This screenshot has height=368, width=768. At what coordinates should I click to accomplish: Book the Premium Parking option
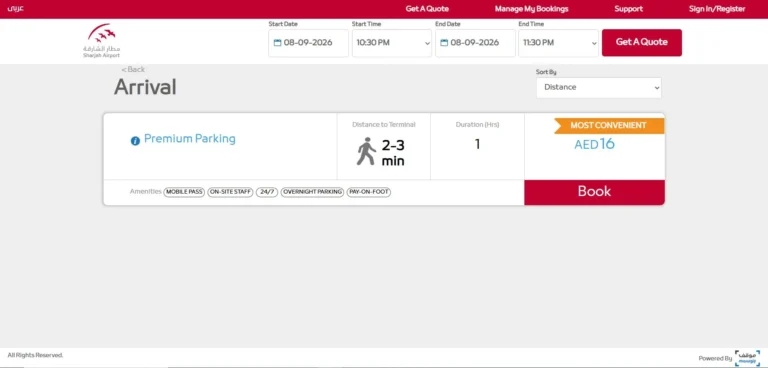[x=594, y=192]
